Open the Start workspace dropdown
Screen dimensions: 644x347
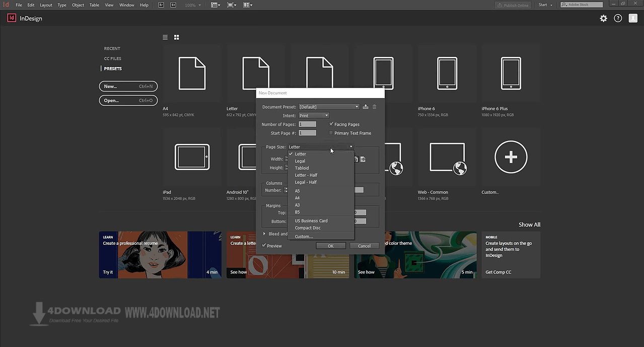pyautogui.click(x=545, y=5)
